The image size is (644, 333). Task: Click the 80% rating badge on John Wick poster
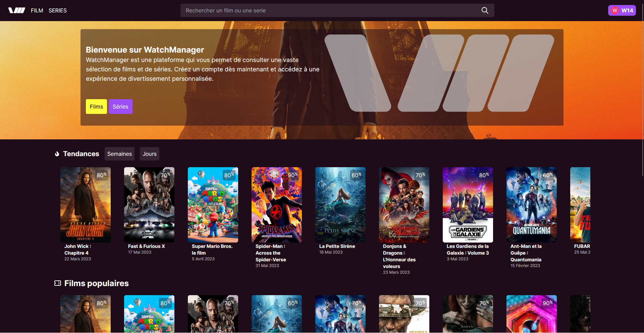[x=101, y=175]
